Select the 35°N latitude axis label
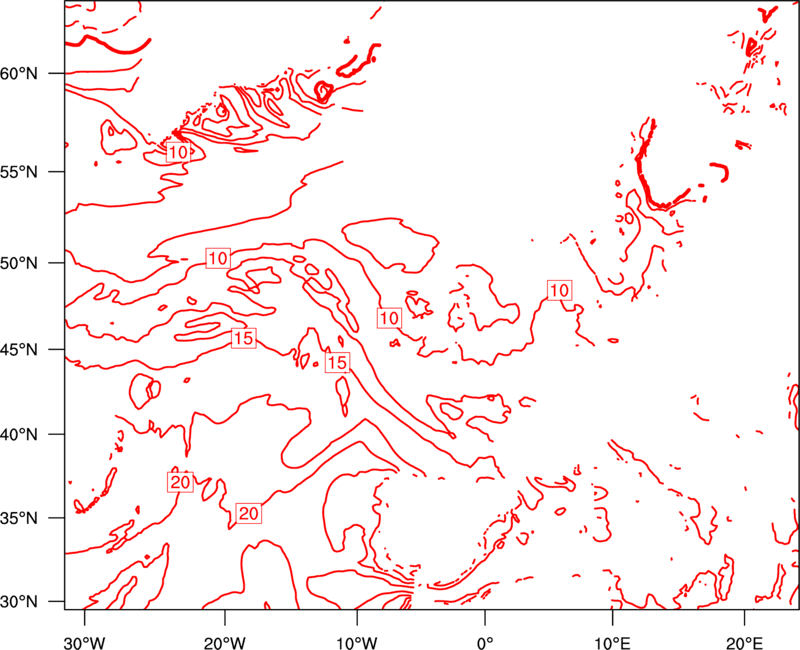This screenshot has height=650, width=800. tap(19, 518)
